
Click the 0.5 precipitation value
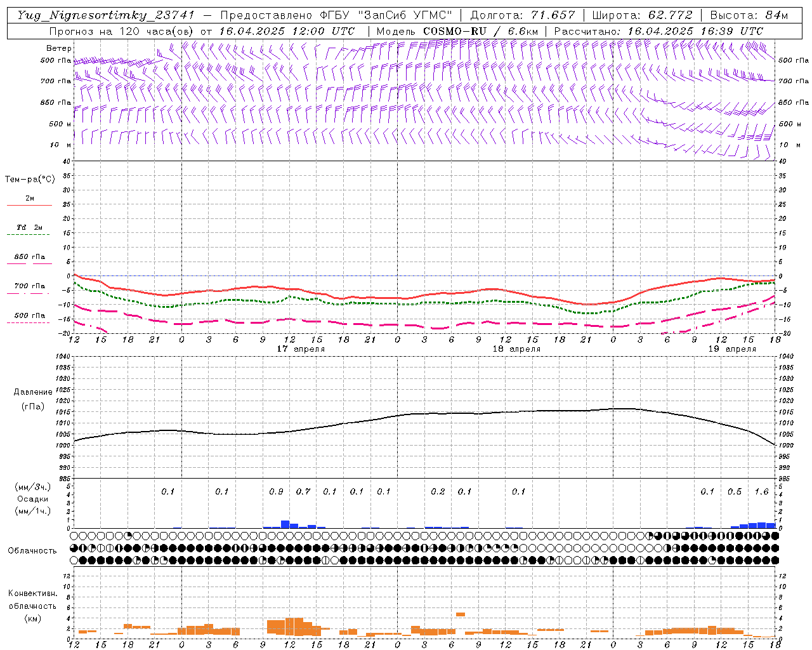click(735, 492)
